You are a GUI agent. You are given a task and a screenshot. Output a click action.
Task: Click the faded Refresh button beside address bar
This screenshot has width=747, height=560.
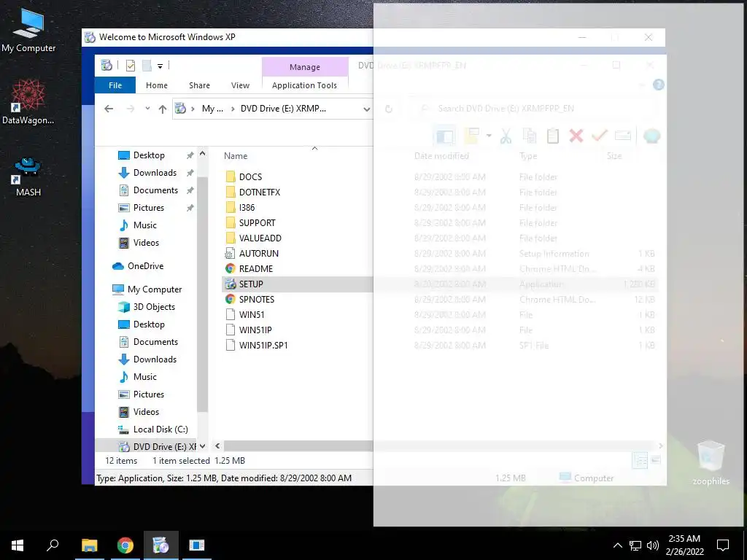[x=389, y=109]
